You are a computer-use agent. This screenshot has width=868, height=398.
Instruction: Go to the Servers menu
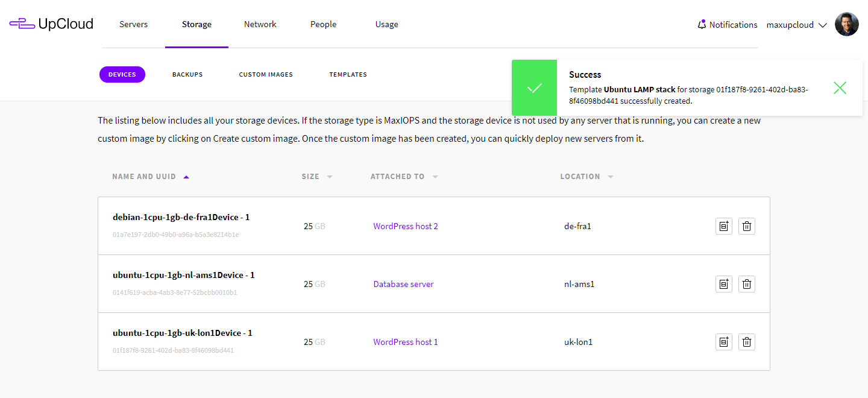coord(133,24)
